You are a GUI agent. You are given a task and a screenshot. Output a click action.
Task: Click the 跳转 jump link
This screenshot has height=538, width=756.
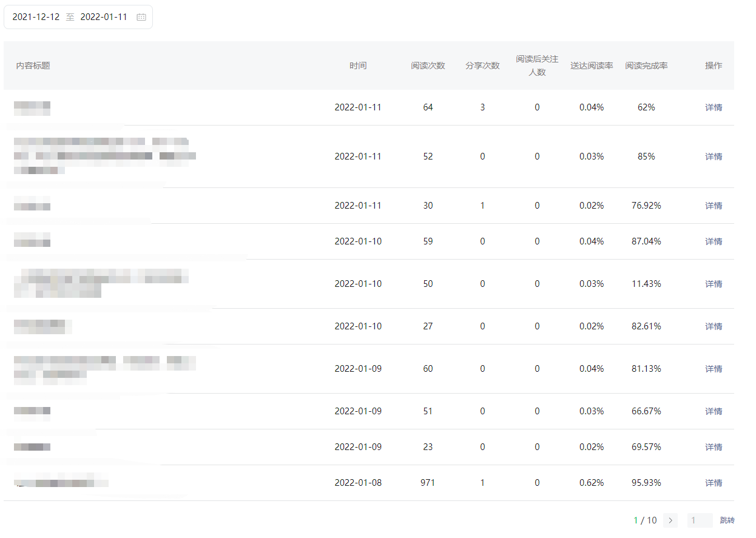click(727, 520)
